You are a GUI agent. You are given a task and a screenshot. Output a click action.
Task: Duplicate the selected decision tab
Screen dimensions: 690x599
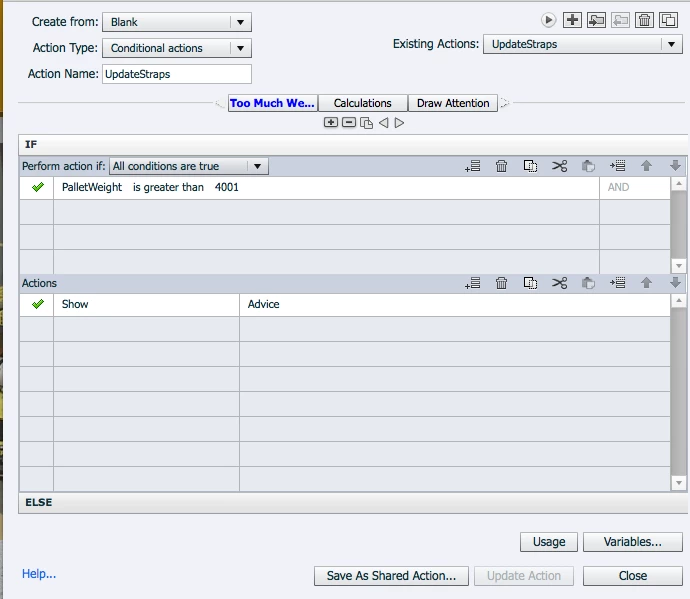click(x=366, y=123)
